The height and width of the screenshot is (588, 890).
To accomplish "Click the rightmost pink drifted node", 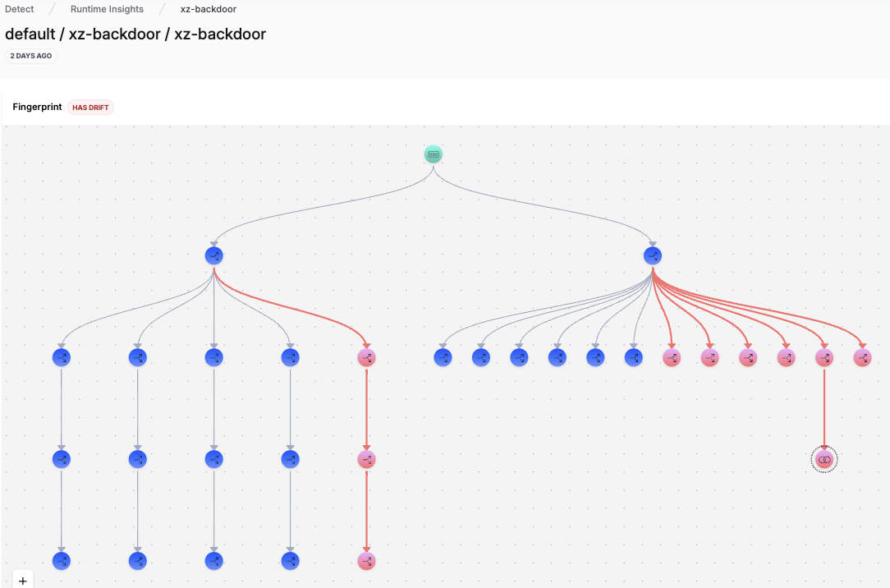I will pos(861,357).
